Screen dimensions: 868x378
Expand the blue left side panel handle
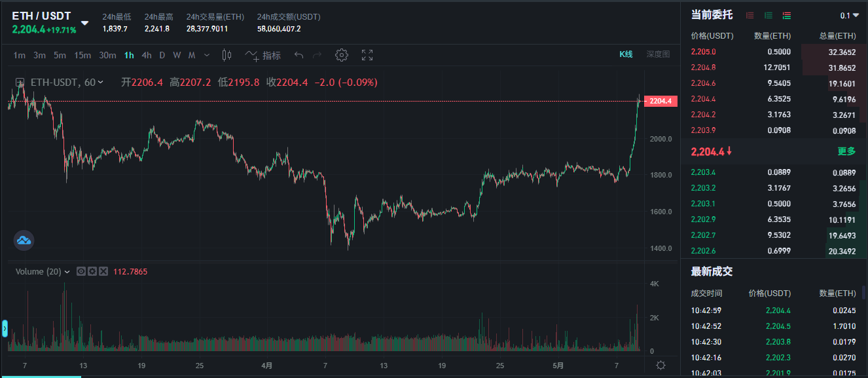(x=5, y=328)
